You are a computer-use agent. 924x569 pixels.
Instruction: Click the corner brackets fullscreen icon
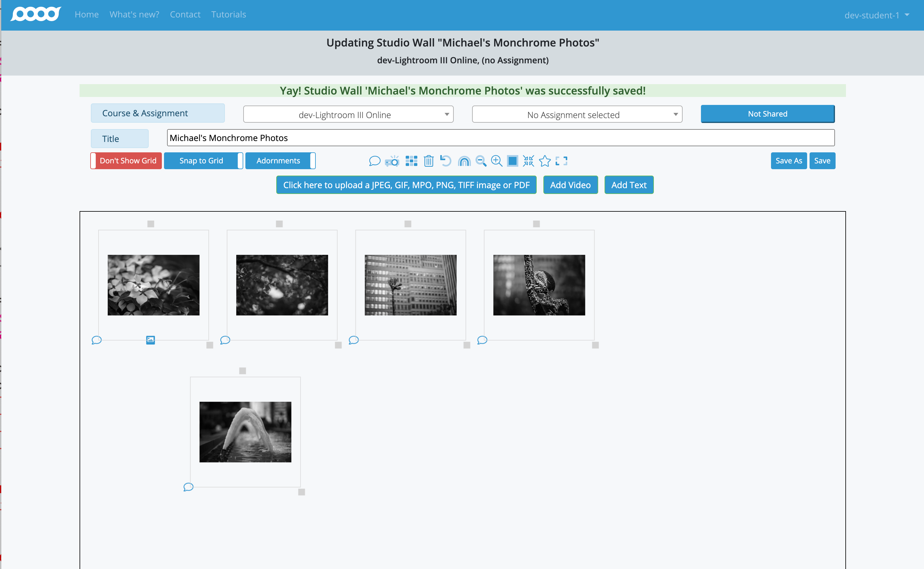tap(561, 161)
